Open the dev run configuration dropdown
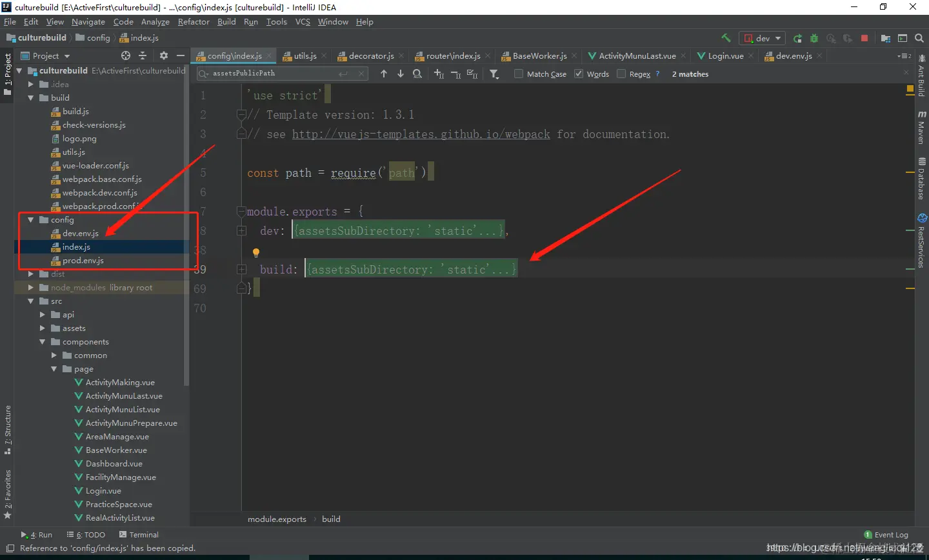Viewport: 929px width, 560px height. pos(763,38)
